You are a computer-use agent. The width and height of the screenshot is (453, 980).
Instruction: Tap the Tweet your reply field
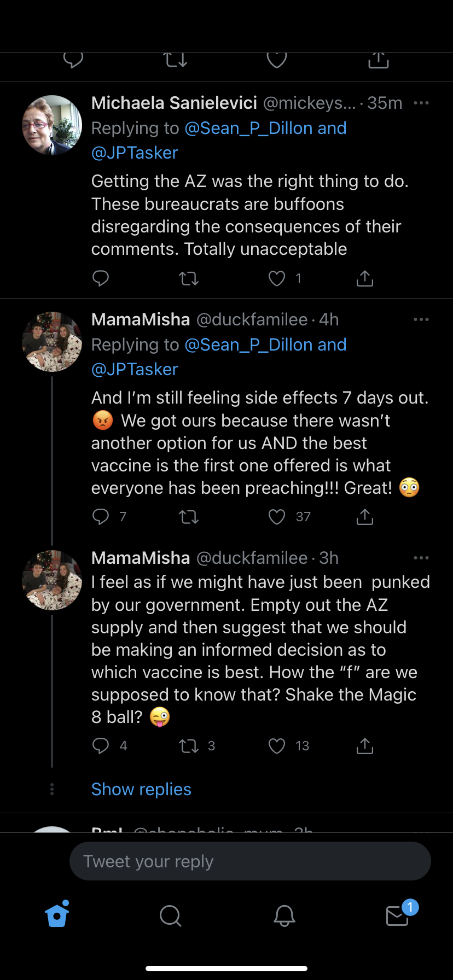[250, 861]
